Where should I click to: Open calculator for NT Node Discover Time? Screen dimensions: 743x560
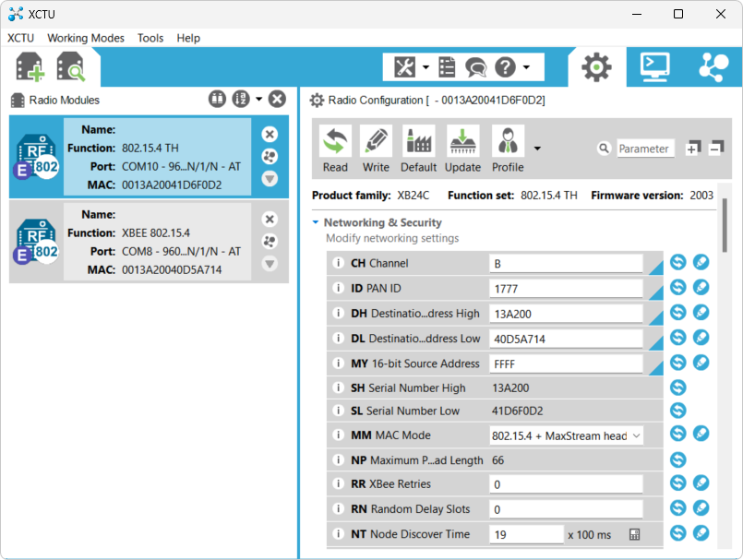634,534
